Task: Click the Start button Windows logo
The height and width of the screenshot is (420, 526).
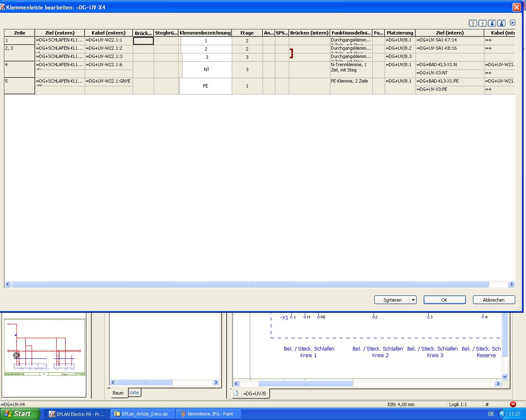Action: point(8,414)
